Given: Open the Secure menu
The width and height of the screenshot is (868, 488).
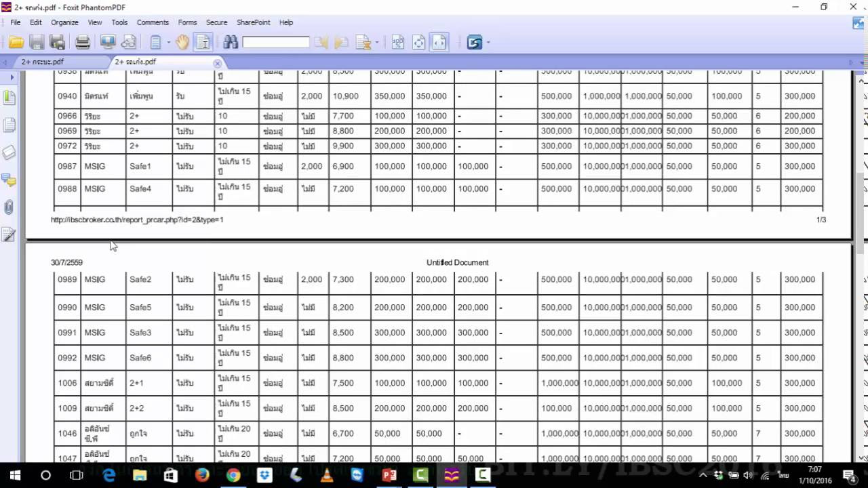Looking at the screenshot, I should tap(217, 22).
